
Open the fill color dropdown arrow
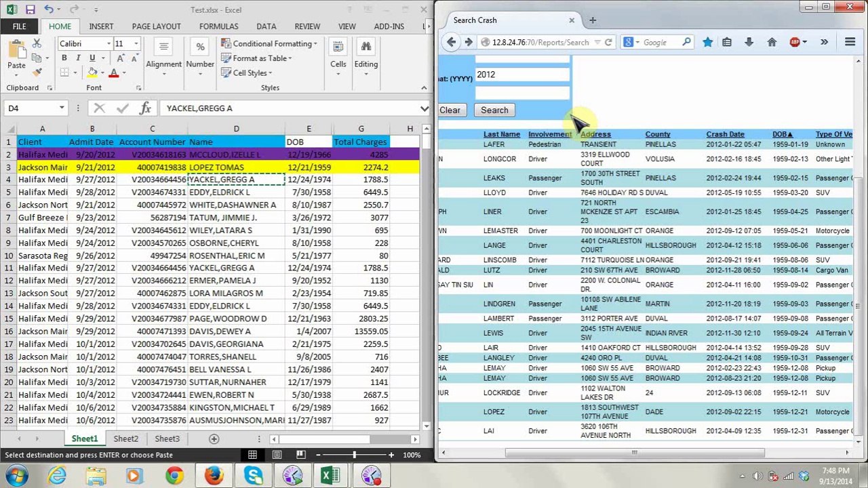[x=102, y=73]
